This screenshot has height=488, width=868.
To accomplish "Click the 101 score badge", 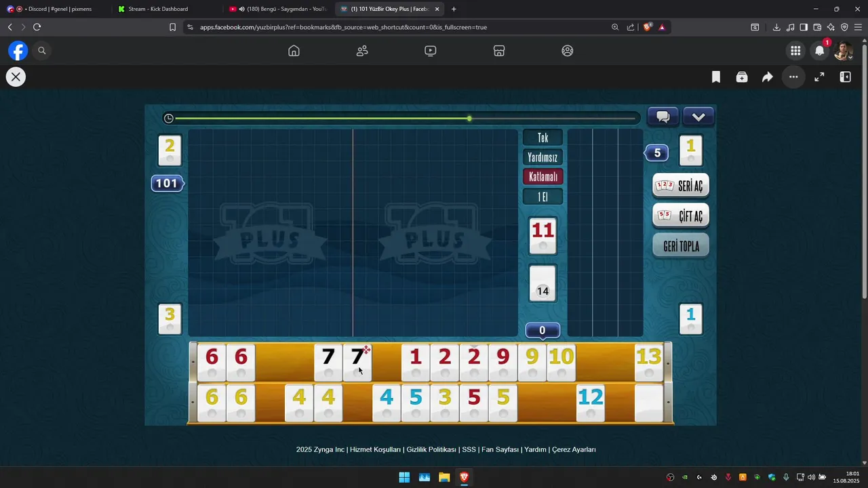I will pyautogui.click(x=167, y=183).
